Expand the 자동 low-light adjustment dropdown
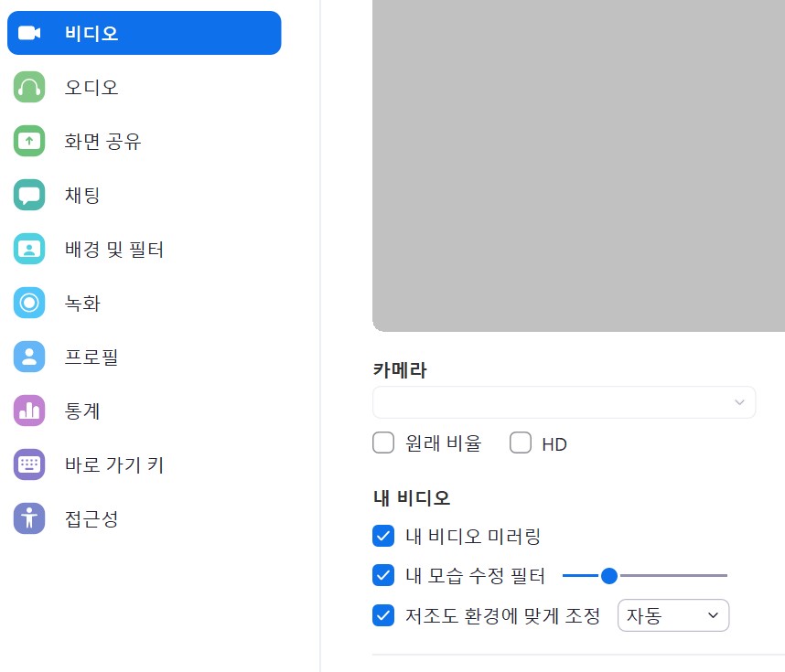 pos(673,615)
